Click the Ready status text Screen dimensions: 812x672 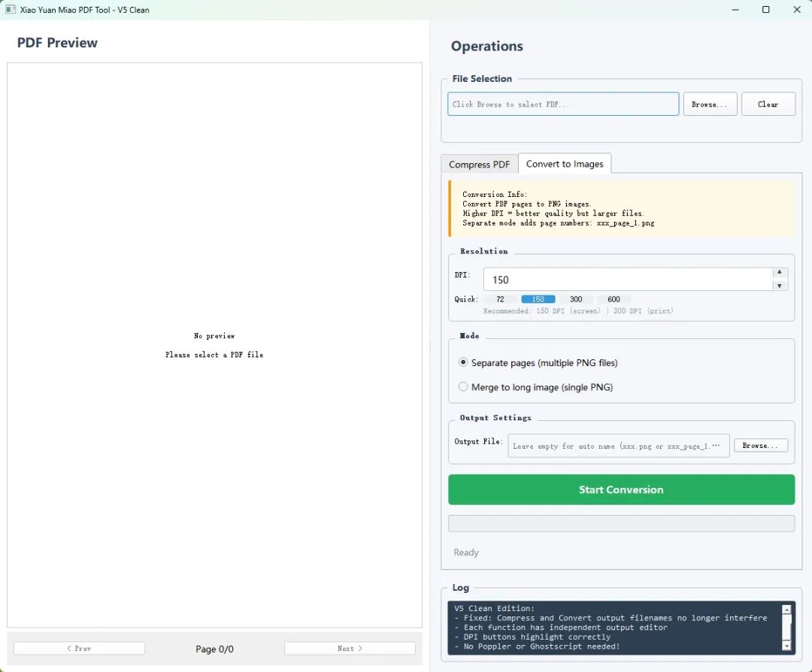(x=466, y=552)
